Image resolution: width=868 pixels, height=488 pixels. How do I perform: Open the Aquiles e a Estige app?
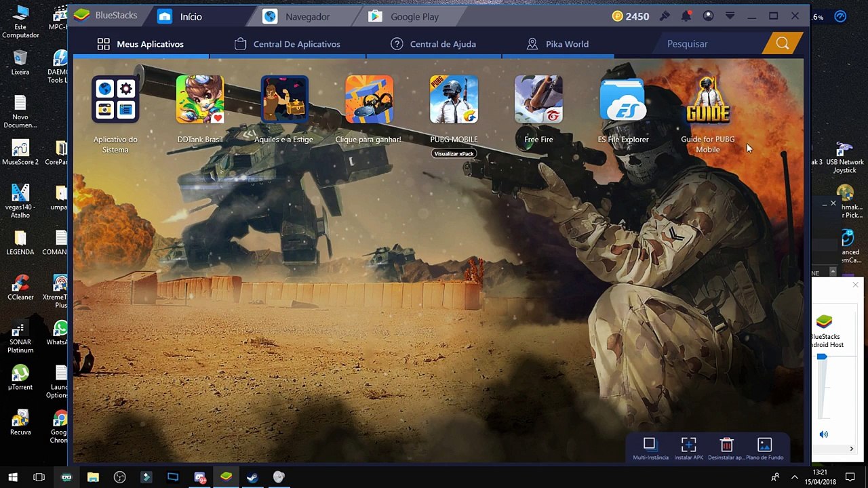tap(284, 100)
